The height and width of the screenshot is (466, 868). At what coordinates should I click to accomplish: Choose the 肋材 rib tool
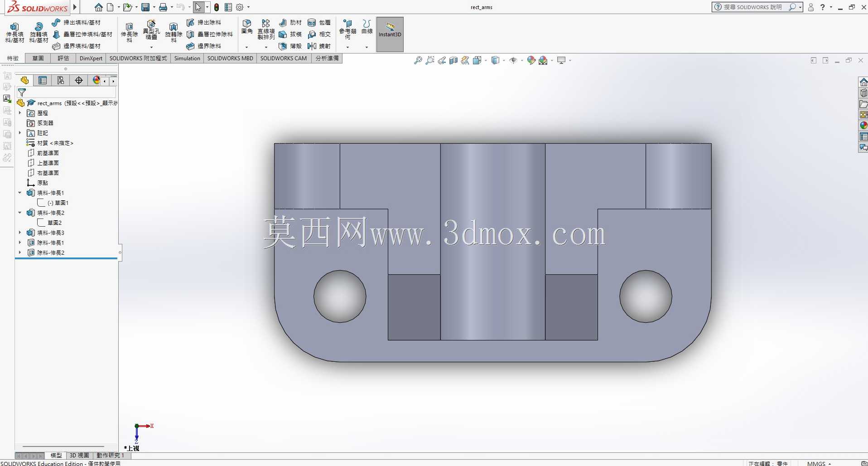click(x=290, y=23)
